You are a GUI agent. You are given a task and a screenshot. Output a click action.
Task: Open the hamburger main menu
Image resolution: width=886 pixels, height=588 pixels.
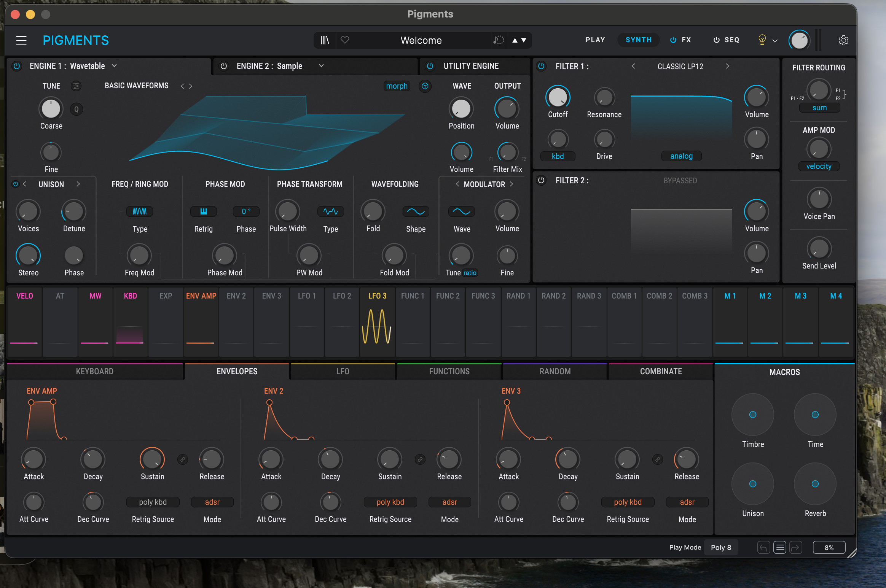[x=21, y=40]
